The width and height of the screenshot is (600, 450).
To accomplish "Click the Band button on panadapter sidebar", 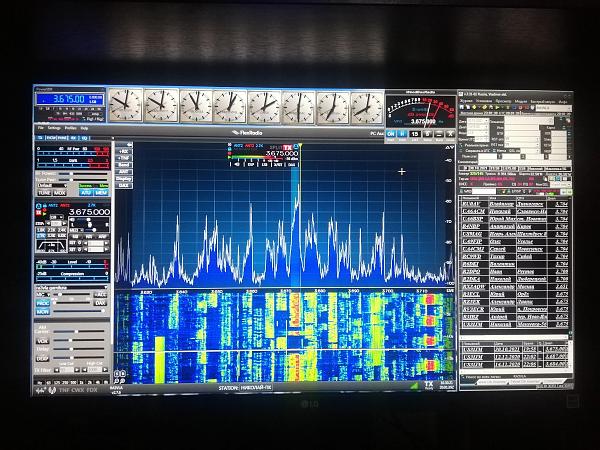I will tap(124, 164).
